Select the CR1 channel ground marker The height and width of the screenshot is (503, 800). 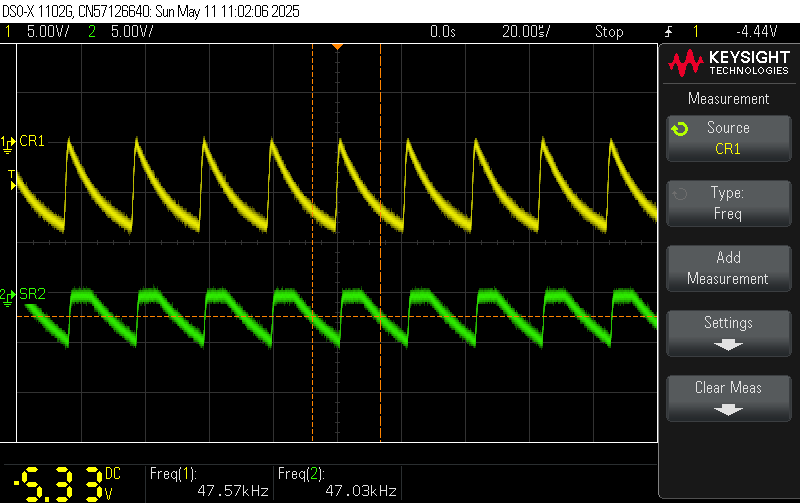click(8, 142)
